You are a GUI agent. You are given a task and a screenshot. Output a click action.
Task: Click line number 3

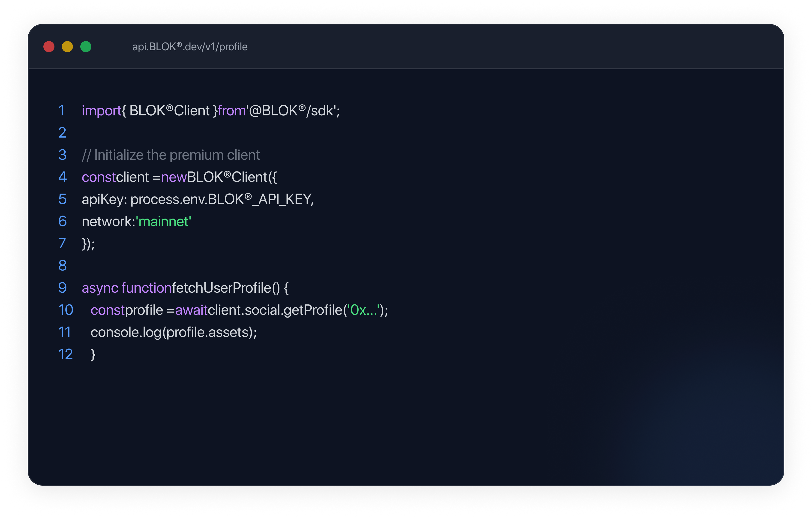(62, 155)
